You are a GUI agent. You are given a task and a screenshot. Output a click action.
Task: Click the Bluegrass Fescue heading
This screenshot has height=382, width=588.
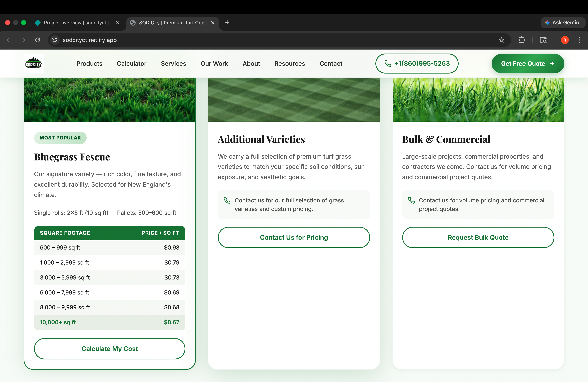(72, 157)
